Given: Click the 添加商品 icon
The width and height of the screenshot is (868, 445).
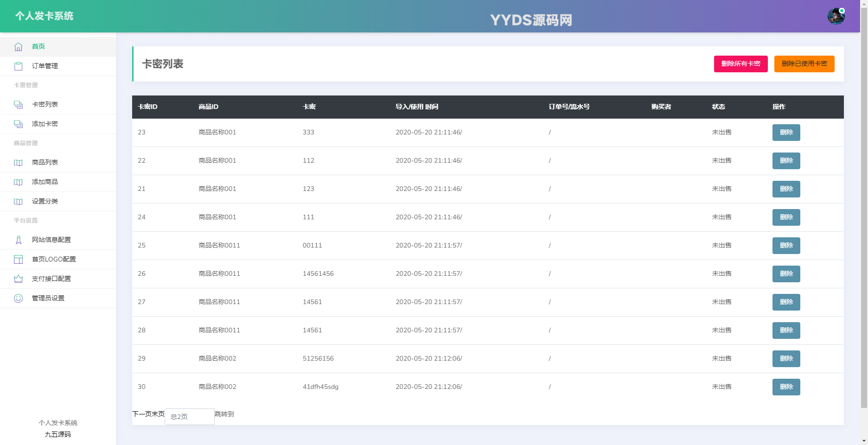Looking at the screenshot, I should [x=18, y=182].
